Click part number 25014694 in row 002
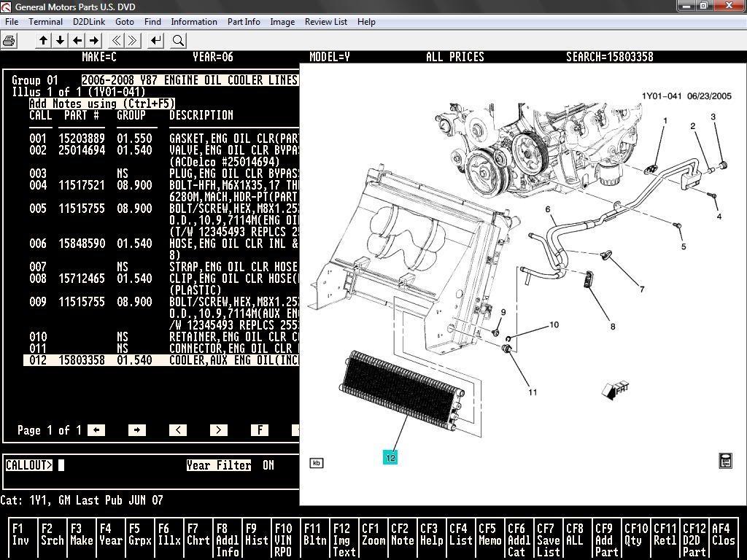 pos(82,150)
